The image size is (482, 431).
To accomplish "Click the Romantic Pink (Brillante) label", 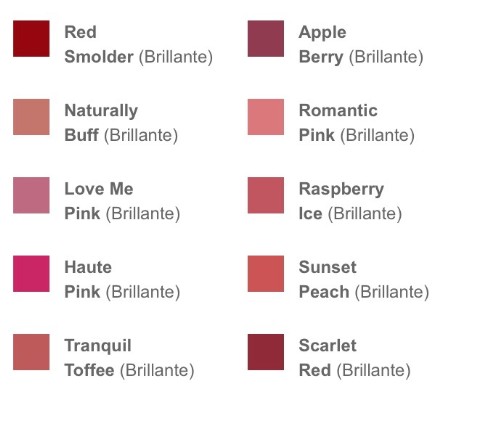I will pyautogui.click(x=357, y=123).
